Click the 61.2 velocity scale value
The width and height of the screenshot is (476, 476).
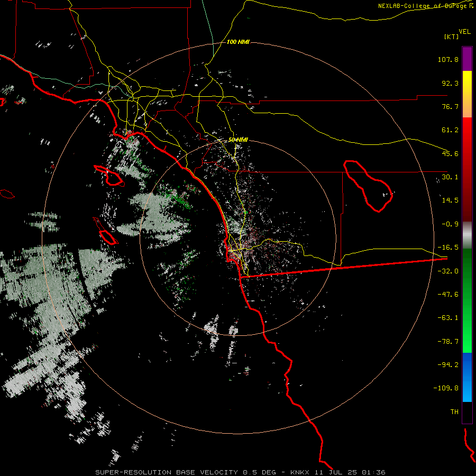point(450,130)
